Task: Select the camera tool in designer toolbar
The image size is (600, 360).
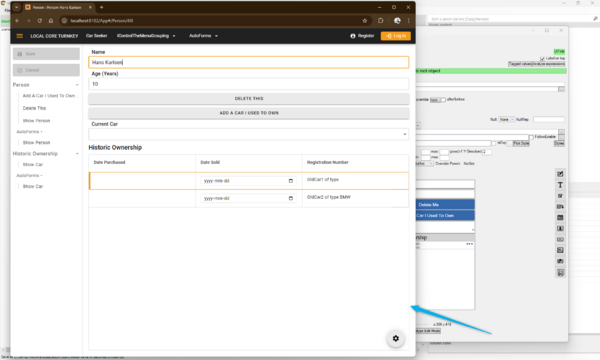Action: coord(560,261)
